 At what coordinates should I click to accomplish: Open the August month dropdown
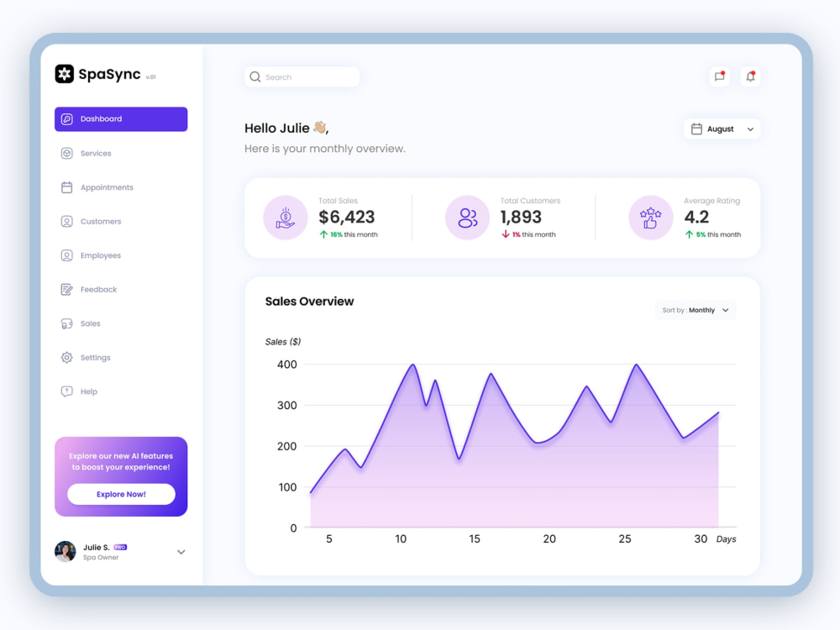tap(722, 129)
